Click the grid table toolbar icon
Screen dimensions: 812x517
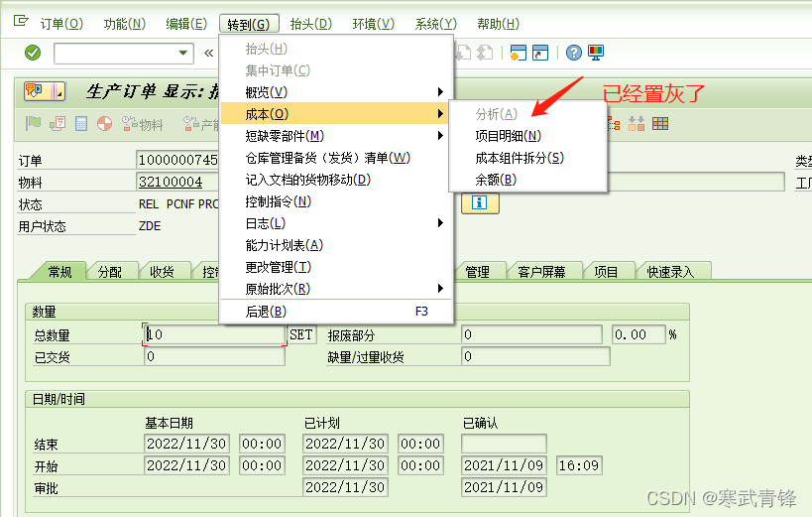coord(659,123)
